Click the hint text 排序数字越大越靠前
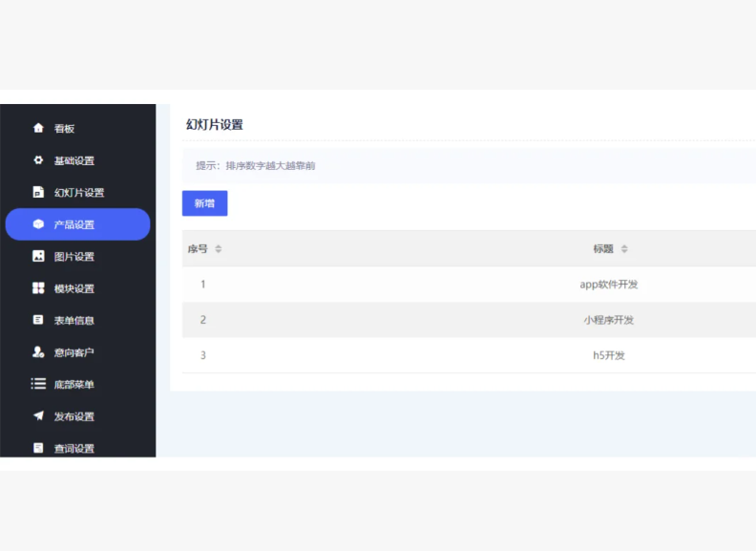This screenshot has height=551, width=756. [270, 165]
